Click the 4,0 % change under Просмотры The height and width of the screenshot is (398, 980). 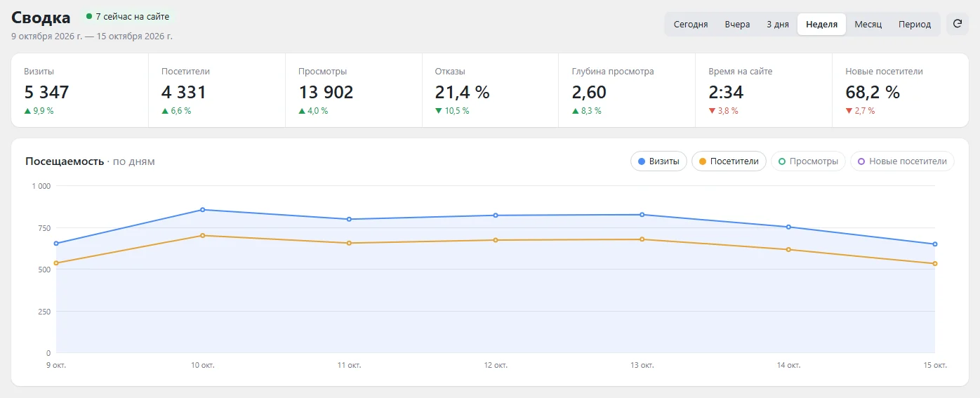tap(313, 111)
